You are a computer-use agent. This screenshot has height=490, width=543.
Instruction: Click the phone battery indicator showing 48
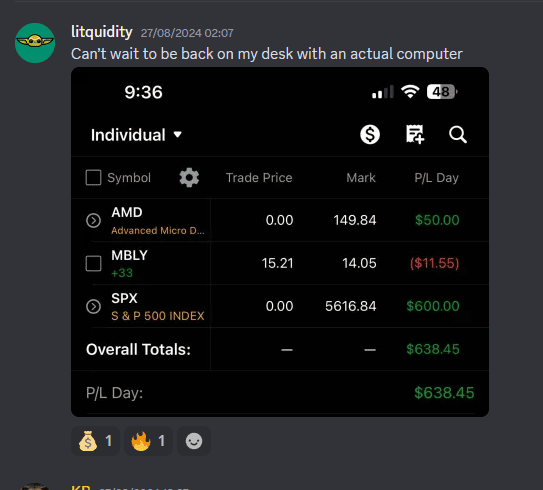point(442,92)
